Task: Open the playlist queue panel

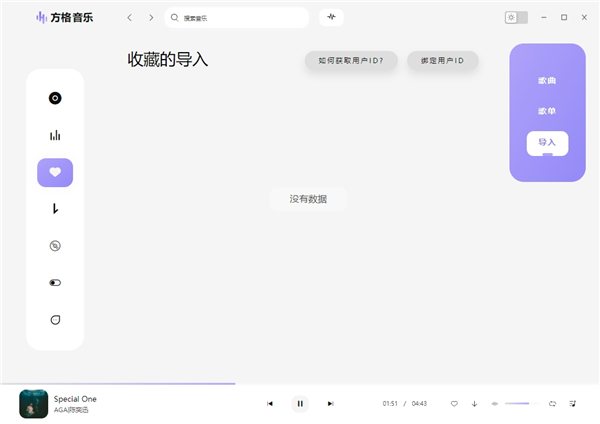Action: coord(572,404)
